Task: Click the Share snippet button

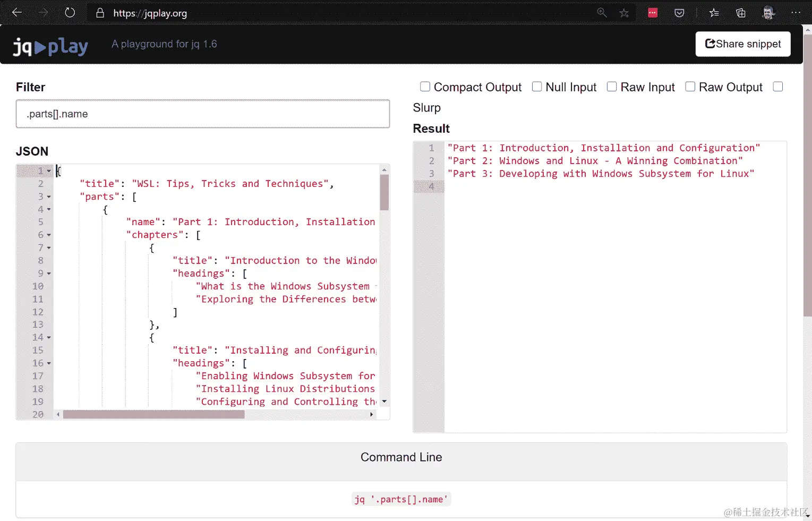Action: [743, 44]
